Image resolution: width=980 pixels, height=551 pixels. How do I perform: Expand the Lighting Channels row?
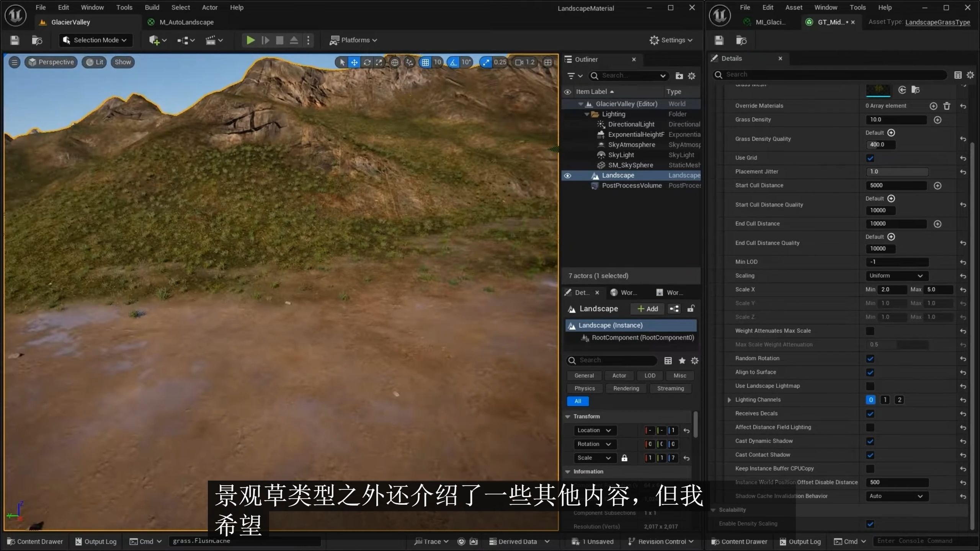[x=729, y=400]
